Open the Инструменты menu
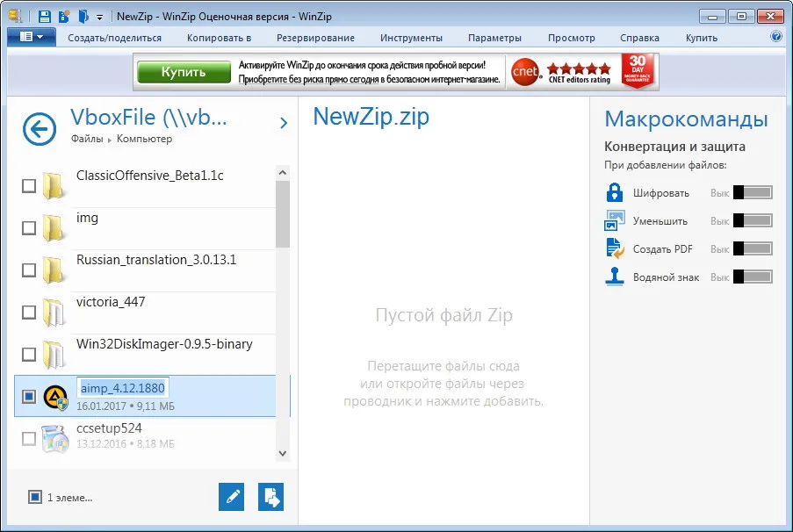The height and width of the screenshot is (532, 793). pos(411,38)
